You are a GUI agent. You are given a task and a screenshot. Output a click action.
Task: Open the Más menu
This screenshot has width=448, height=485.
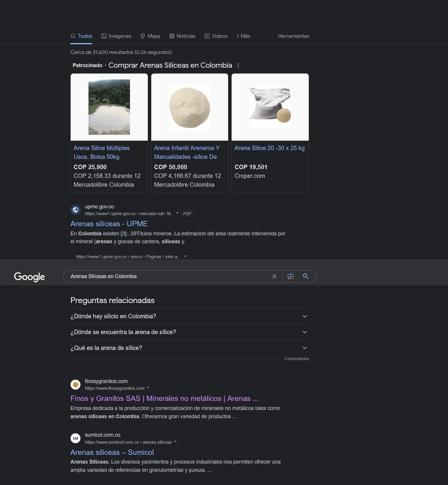coord(243,36)
